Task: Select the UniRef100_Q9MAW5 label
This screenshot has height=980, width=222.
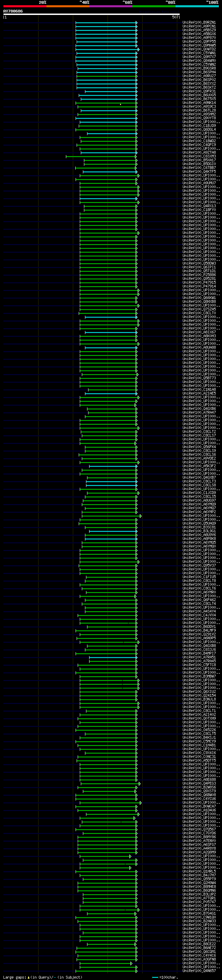Action: tap(199, 45)
